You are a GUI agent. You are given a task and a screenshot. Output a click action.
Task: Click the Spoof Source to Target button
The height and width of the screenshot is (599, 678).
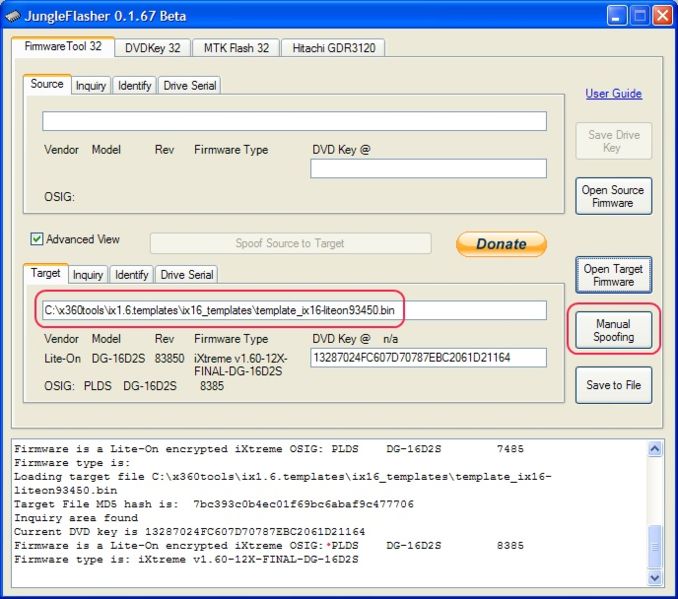[x=290, y=243]
